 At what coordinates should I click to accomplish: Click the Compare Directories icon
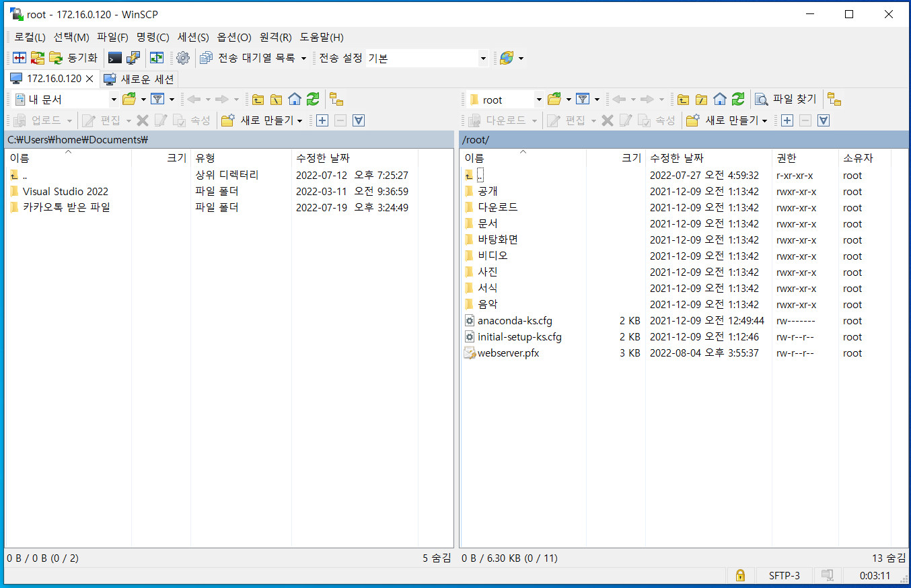tap(20, 58)
